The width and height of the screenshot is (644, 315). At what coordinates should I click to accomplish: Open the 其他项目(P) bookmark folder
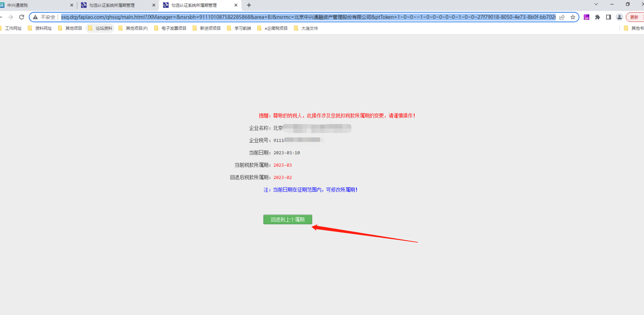(133, 28)
